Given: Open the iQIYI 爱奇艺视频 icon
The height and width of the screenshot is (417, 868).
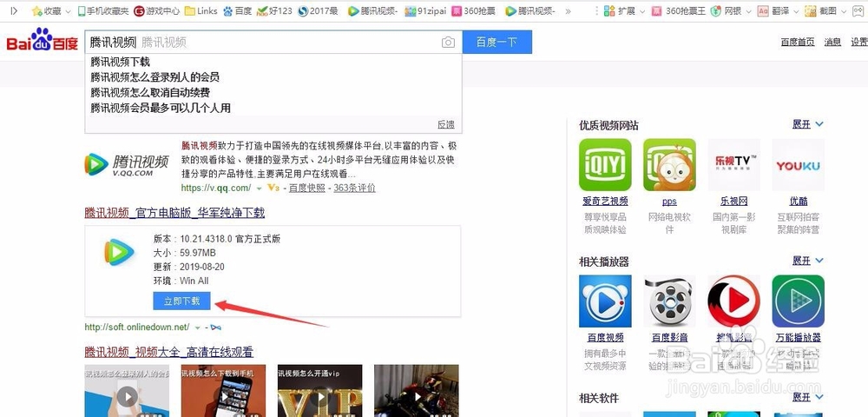Looking at the screenshot, I should click(x=605, y=164).
